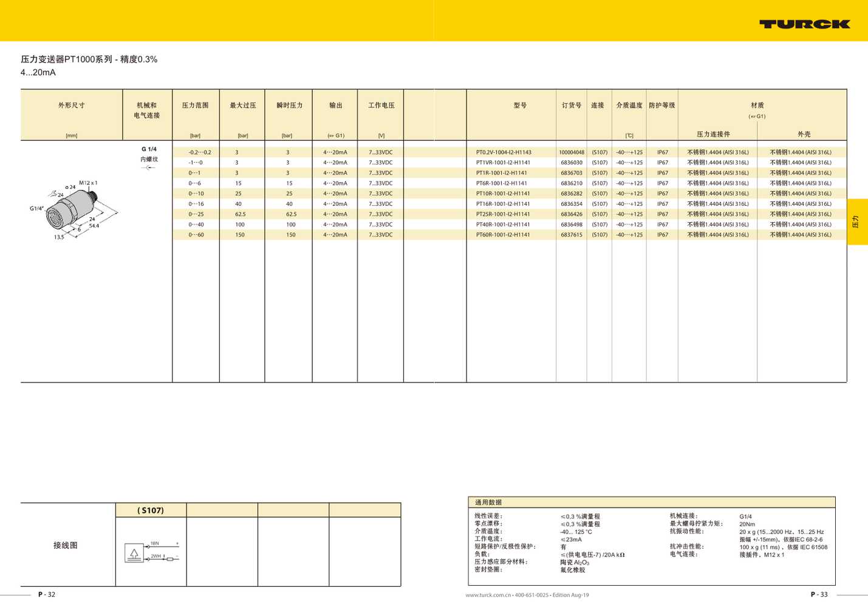Click the 瞬时压力 column header

(x=290, y=105)
